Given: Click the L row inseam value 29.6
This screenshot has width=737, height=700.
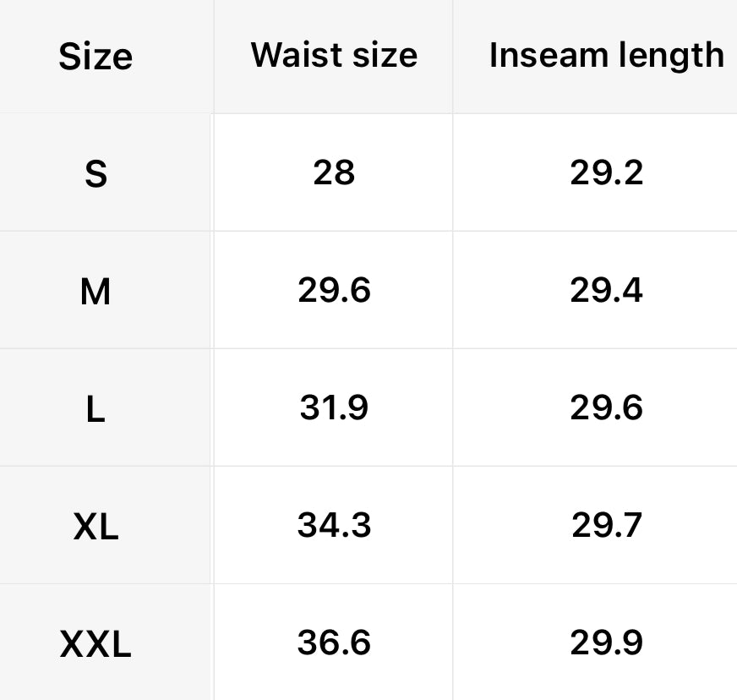Looking at the screenshot, I should (606, 407).
